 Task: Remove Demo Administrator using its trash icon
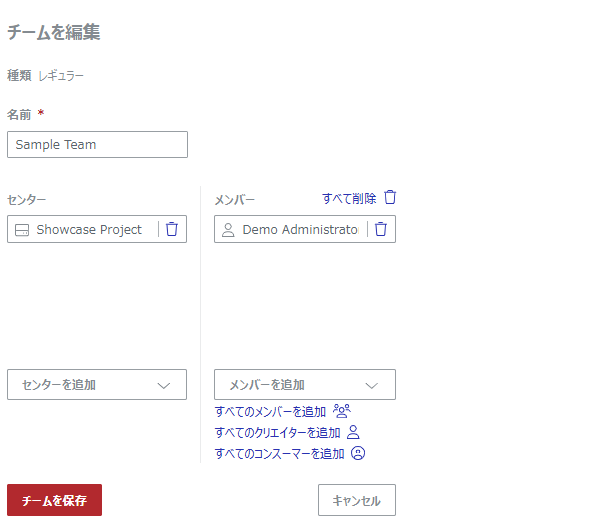tap(381, 229)
